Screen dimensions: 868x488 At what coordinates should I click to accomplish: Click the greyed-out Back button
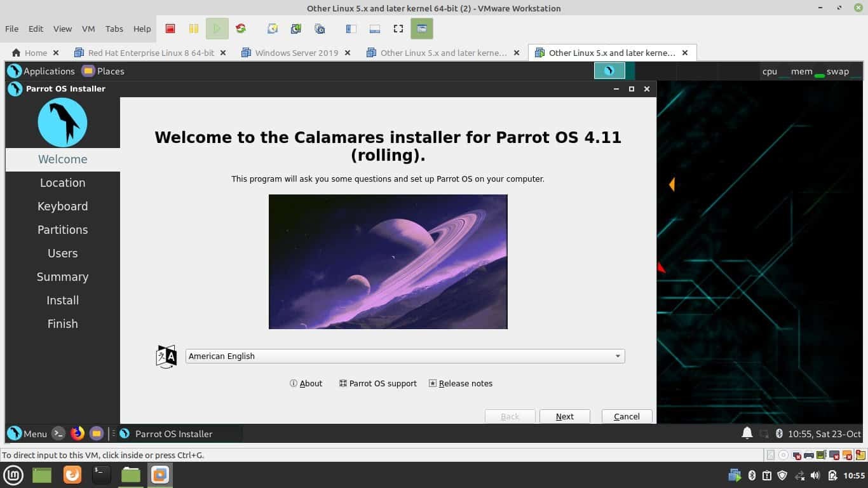510,416
